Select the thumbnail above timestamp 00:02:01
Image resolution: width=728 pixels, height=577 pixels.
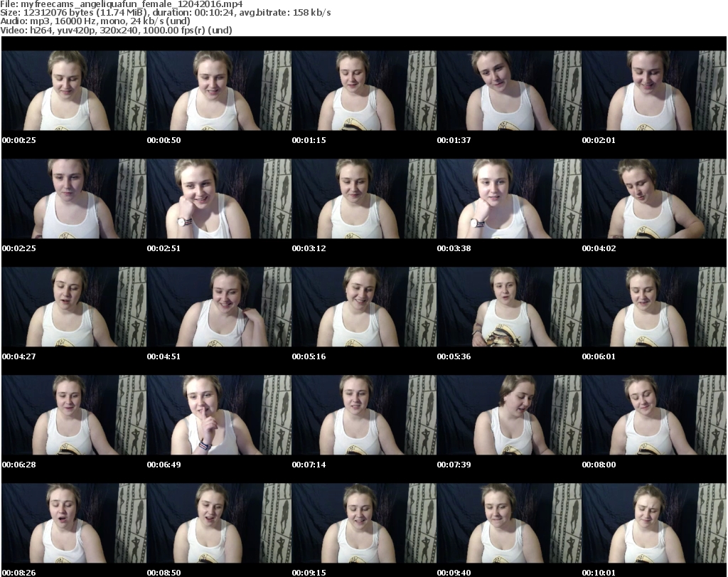point(653,90)
